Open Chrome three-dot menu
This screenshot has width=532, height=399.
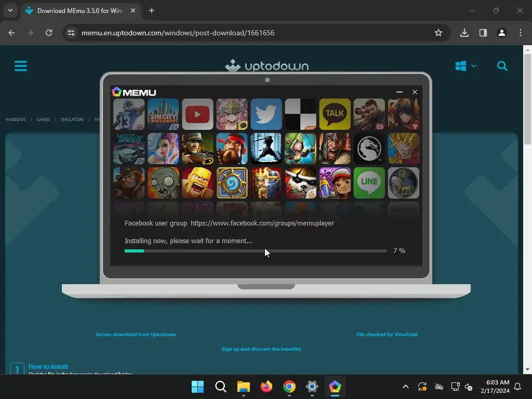(521, 33)
